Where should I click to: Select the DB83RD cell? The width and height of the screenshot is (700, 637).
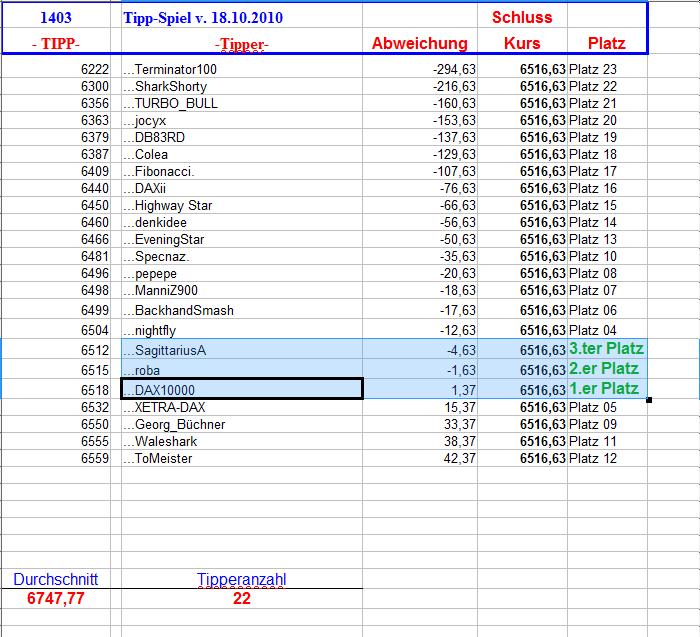pos(242,137)
